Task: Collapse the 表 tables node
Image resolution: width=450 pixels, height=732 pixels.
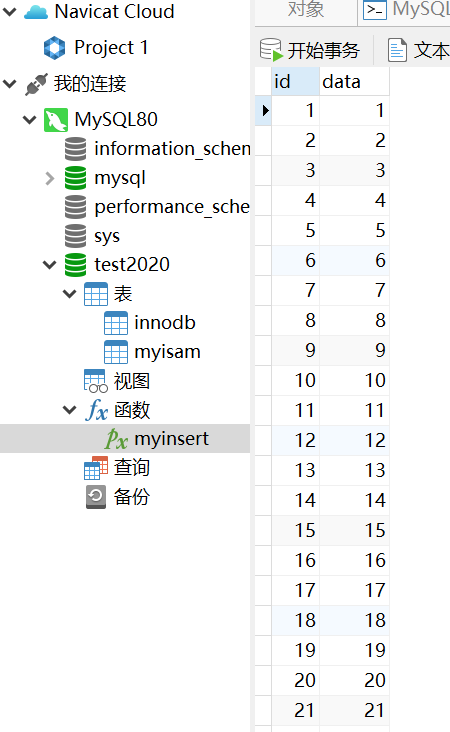Action: pos(70,294)
